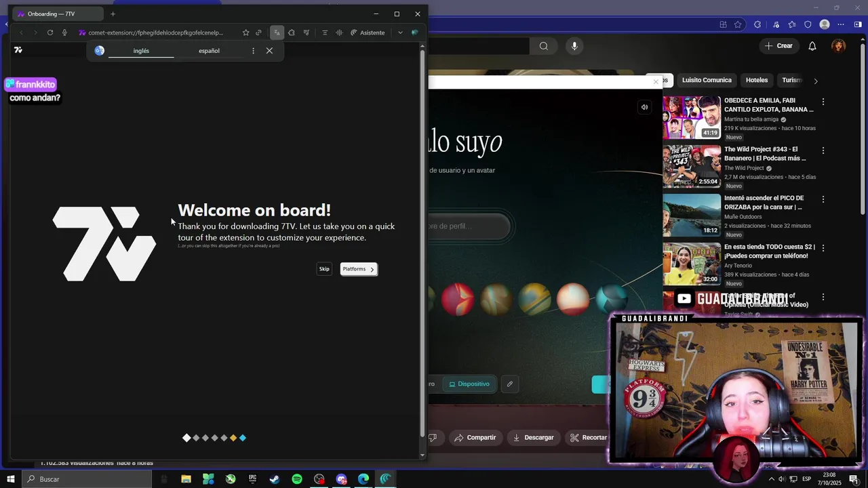Mute sound via speaker icon in overlay
868x488 pixels.
644,107
